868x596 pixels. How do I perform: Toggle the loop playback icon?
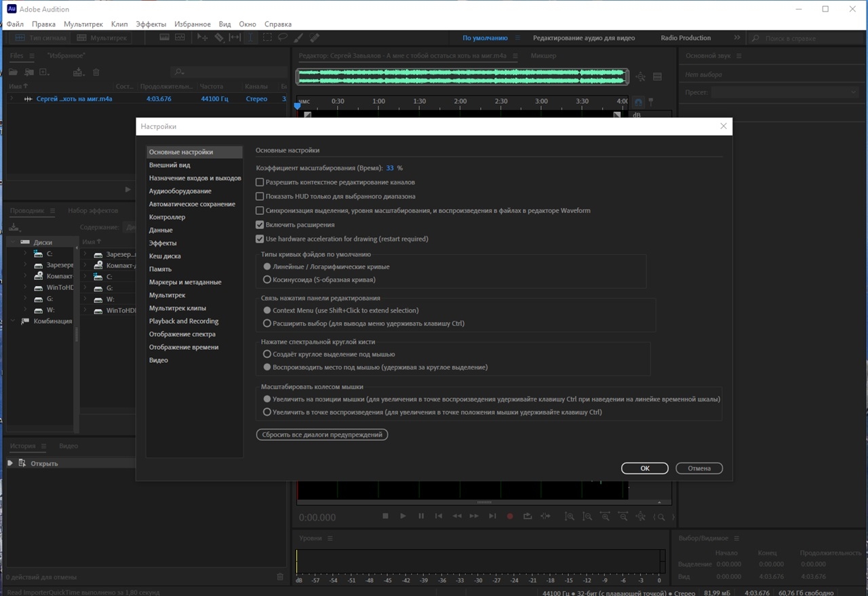[x=528, y=516]
